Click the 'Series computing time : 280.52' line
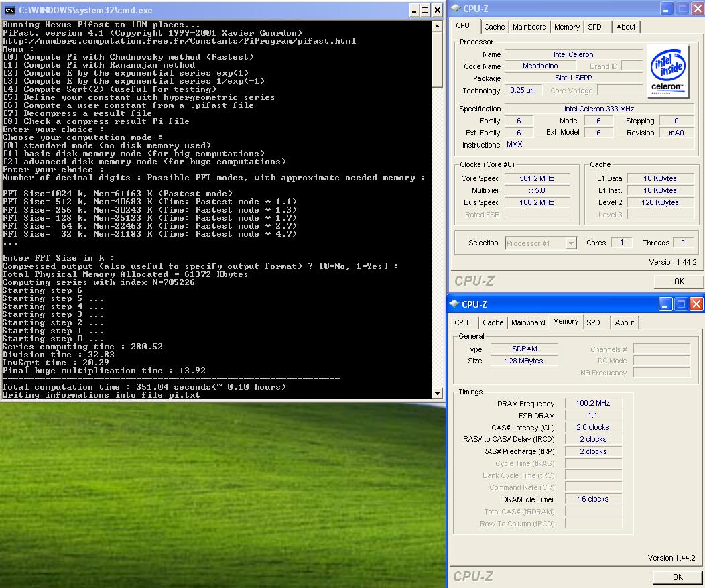This screenshot has width=705, height=588. [x=82, y=347]
